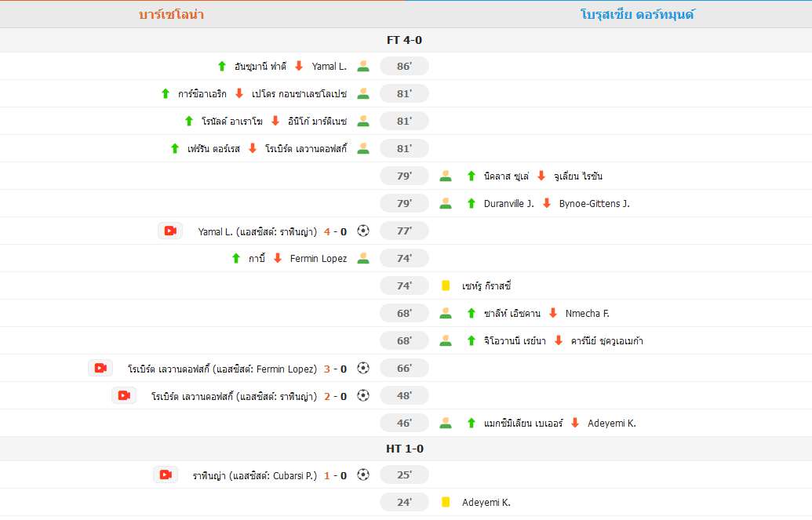Click the 77' minute badge
This screenshot has height=520, width=812.
point(405,231)
